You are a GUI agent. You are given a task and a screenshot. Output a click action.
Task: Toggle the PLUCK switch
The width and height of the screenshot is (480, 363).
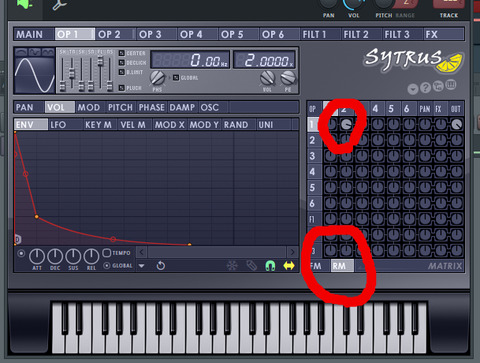pyautogui.click(x=122, y=88)
